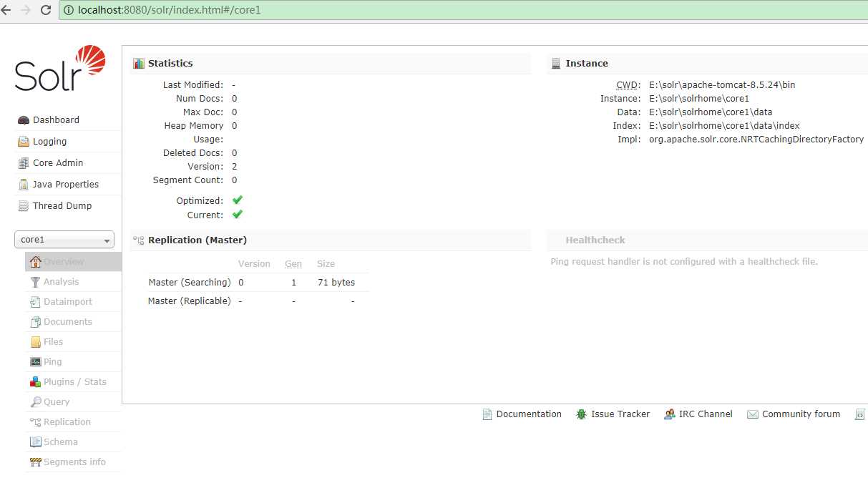
Task: Click the Files menu label
Action: coord(54,342)
